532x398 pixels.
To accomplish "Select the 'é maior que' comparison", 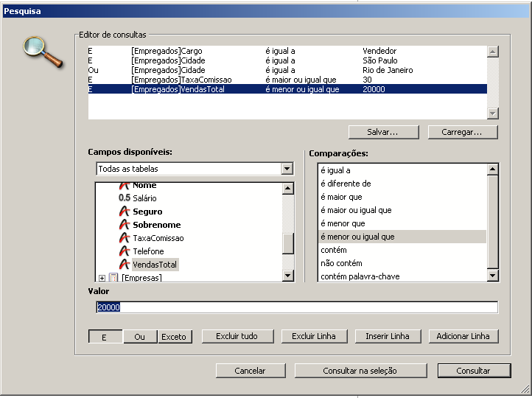I will [x=340, y=197].
